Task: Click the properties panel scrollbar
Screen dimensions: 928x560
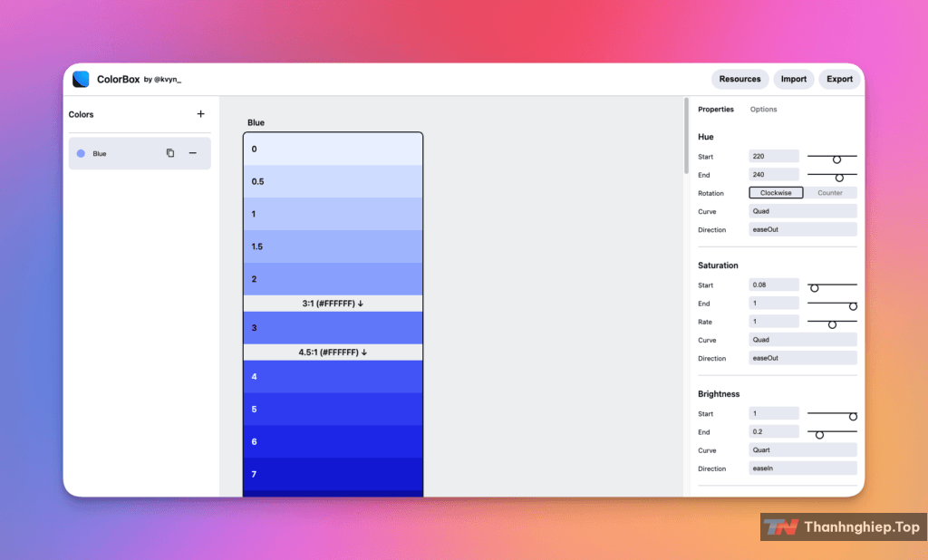Action: coord(687,136)
